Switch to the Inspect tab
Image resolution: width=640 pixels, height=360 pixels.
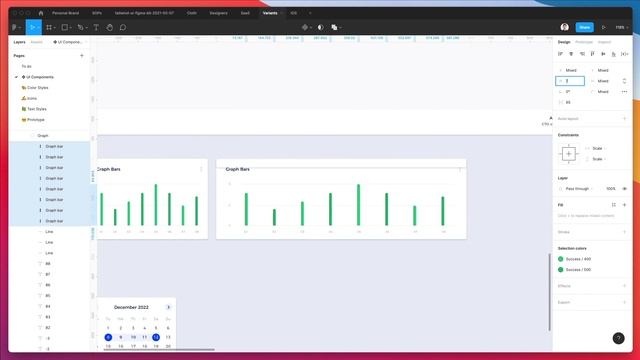coord(604,42)
